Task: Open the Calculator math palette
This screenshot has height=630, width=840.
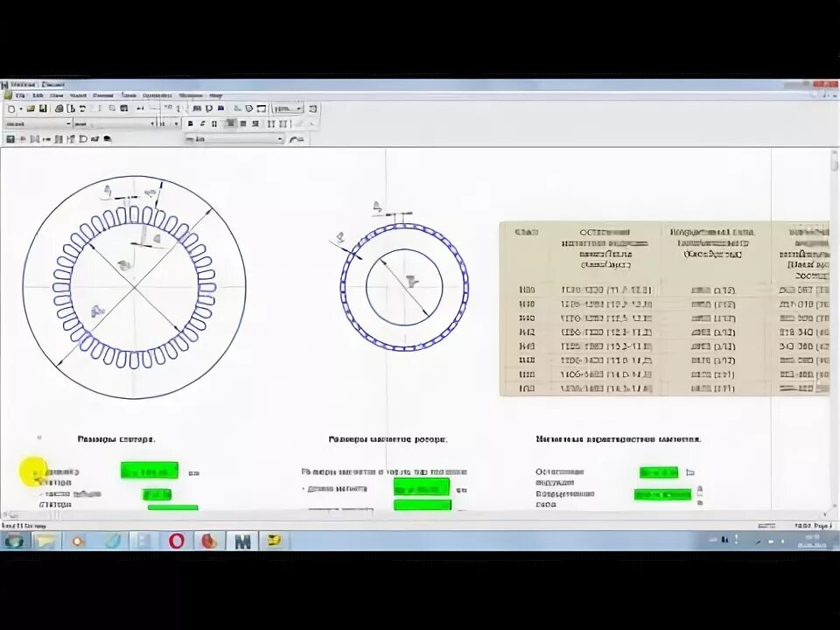Action: pyautogui.click(x=10, y=139)
